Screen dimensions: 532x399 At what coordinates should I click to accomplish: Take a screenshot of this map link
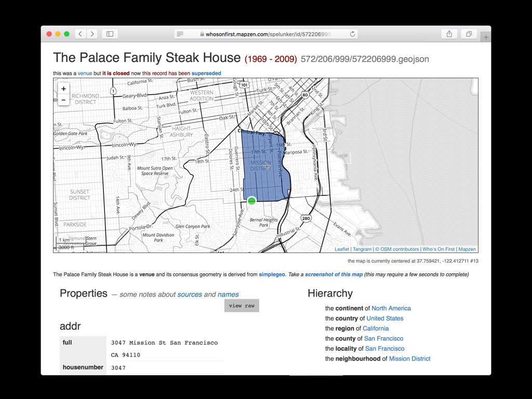click(334, 274)
